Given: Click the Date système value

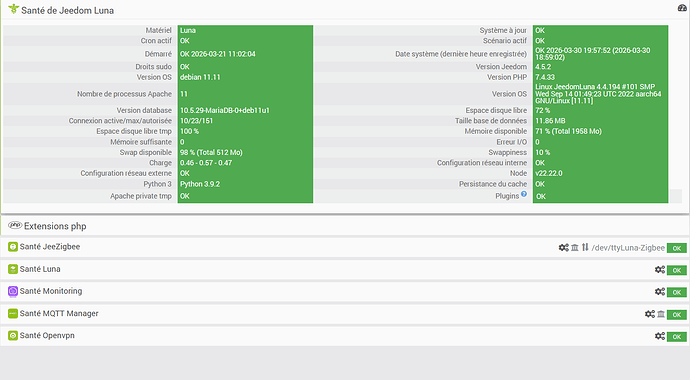Looking at the screenshot, I should point(593,54).
